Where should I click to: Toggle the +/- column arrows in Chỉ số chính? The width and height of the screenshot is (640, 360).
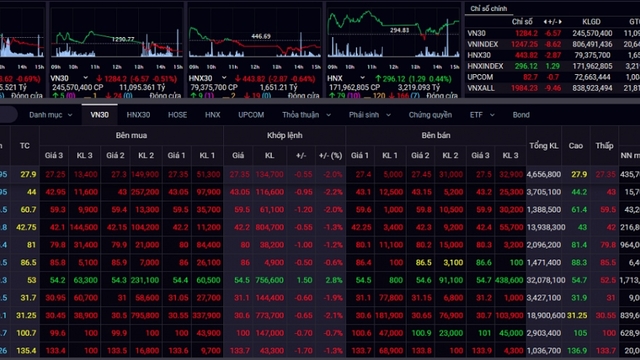553,22
